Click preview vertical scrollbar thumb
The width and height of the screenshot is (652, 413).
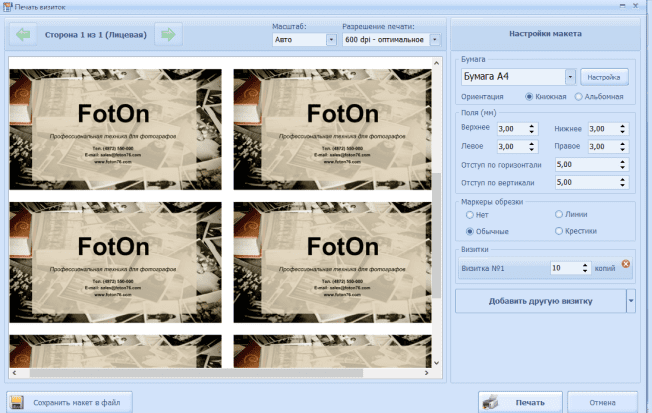(x=437, y=235)
